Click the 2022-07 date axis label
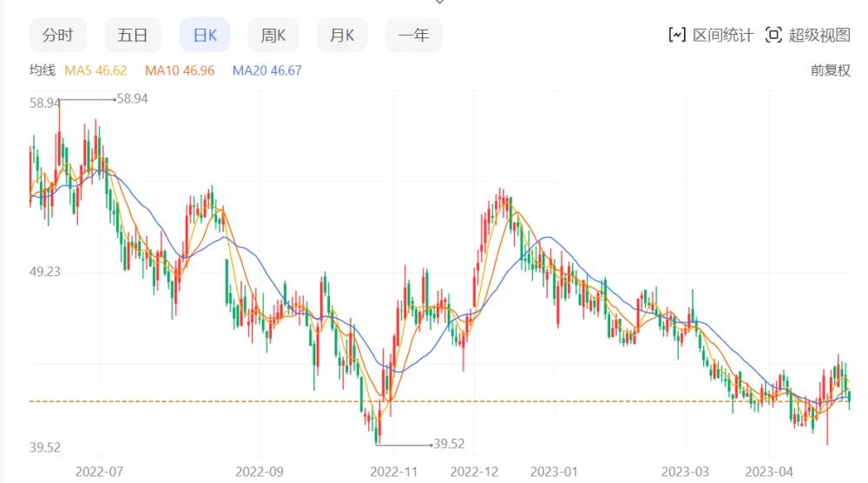The height and width of the screenshot is (483, 868). pyautogui.click(x=100, y=471)
